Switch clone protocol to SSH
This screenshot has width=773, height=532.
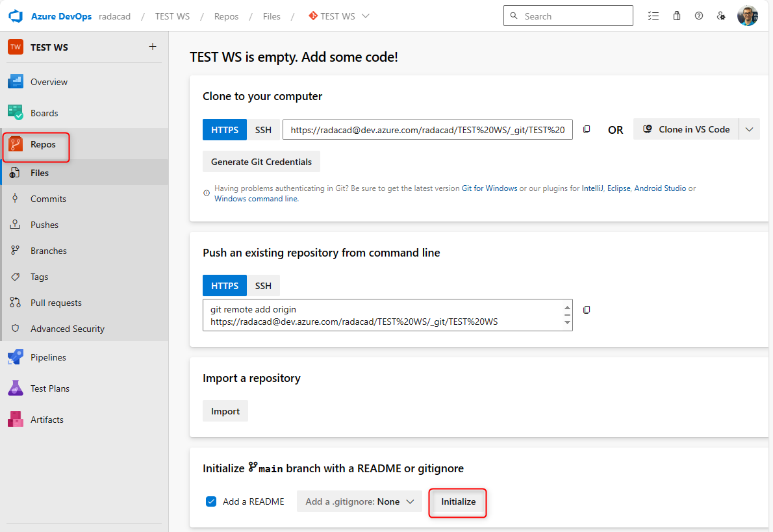(x=263, y=129)
